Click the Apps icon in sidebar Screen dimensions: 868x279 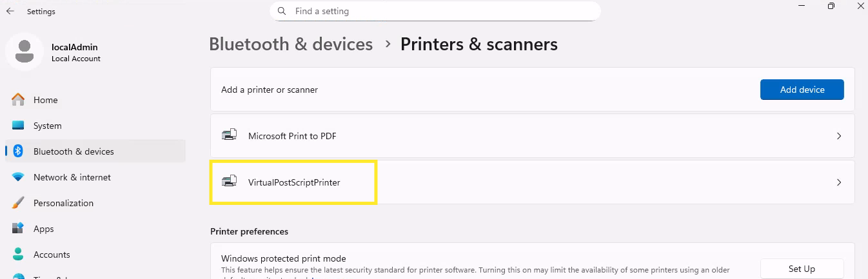click(x=18, y=229)
